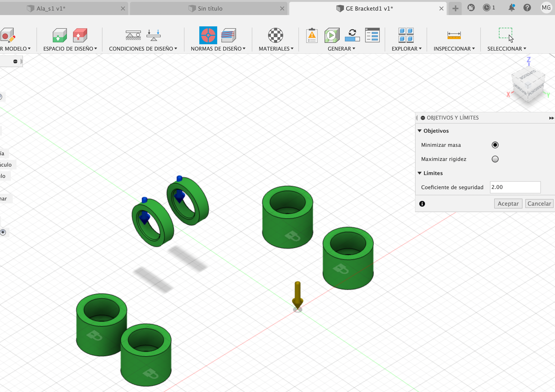Close the Sin título tab
This screenshot has width=555, height=392.
(282, 9)
